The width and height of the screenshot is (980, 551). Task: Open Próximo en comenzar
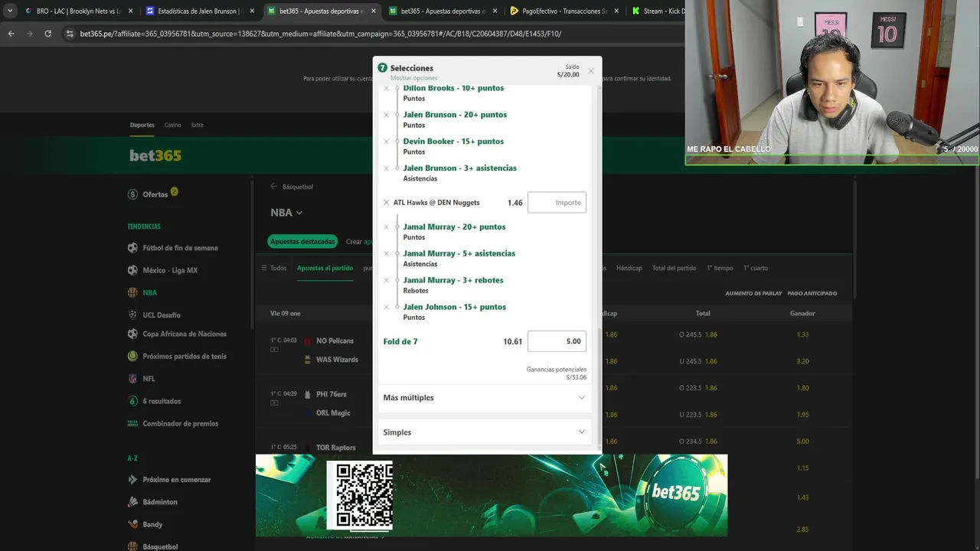coord(176,480)
